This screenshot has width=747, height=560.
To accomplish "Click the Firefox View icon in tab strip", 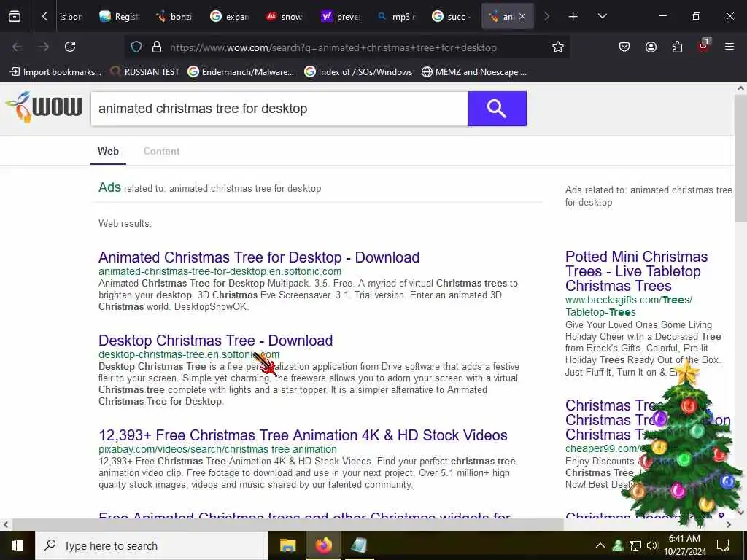I will pyautogui.click(x=15, y=17).
